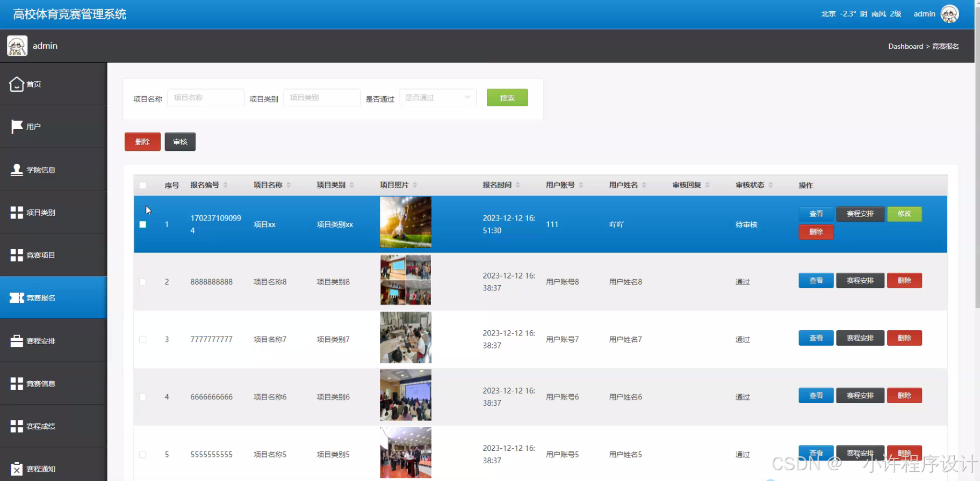The width and height of the screenshot is (980, 481).
Task: Click 查看 button for row 项目名称6
Action: tap(816, 395)
